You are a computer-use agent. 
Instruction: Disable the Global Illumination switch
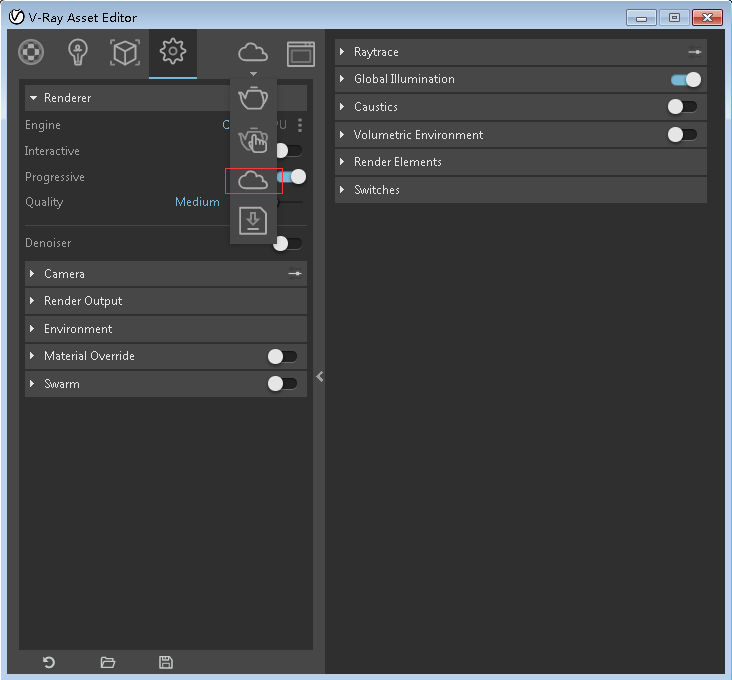(686, 80)
